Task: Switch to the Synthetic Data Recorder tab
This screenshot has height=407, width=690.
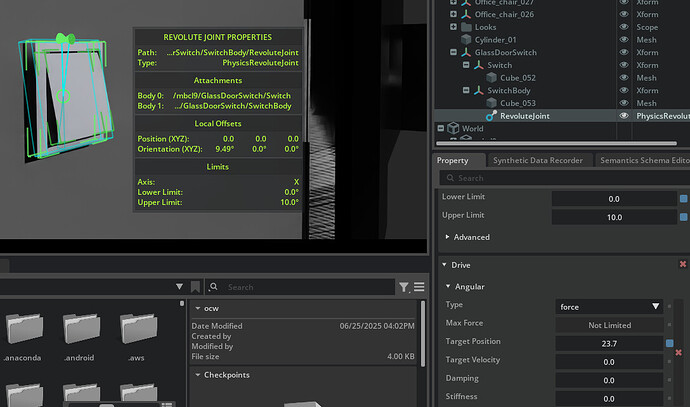Action: tap(538, 160)
